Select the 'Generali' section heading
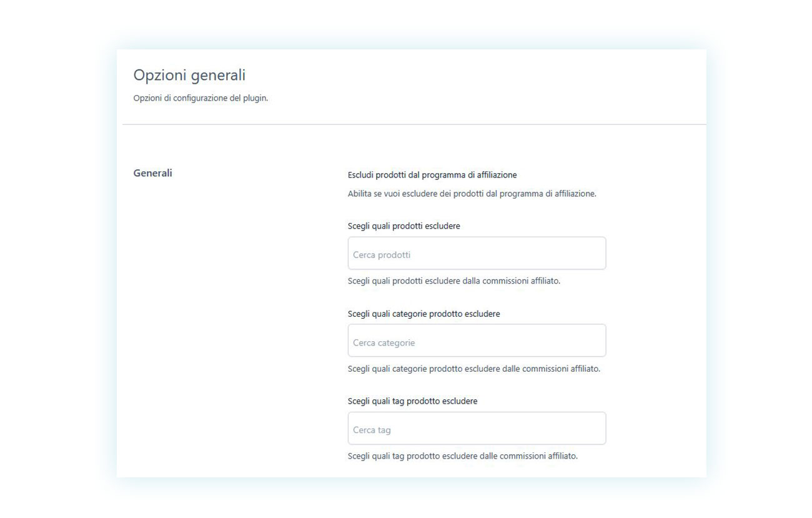The height and width of the screenshot is (518, 812). pos(152,173)
